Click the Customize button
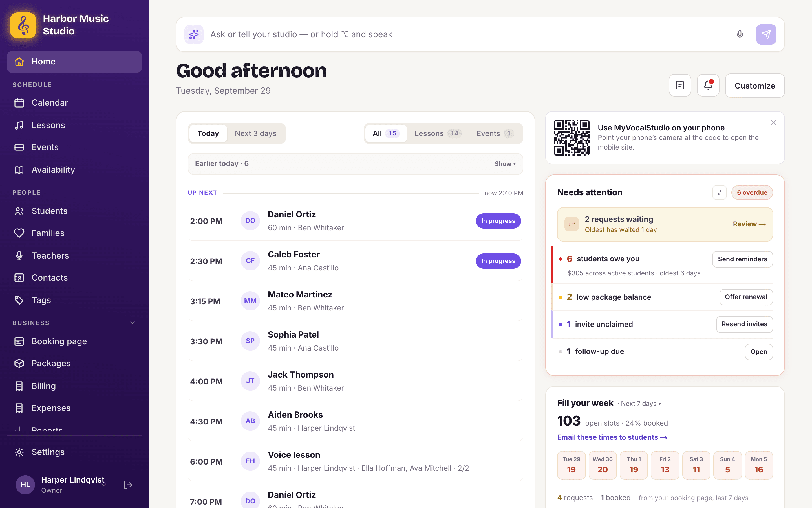The image size is (812, 508). pyautogui.click(x=754, y=85)
